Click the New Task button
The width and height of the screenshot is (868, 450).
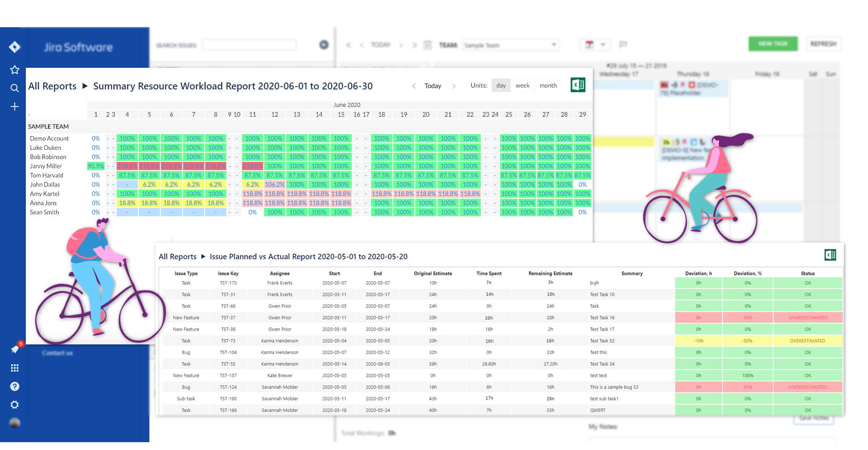point(773,44)
